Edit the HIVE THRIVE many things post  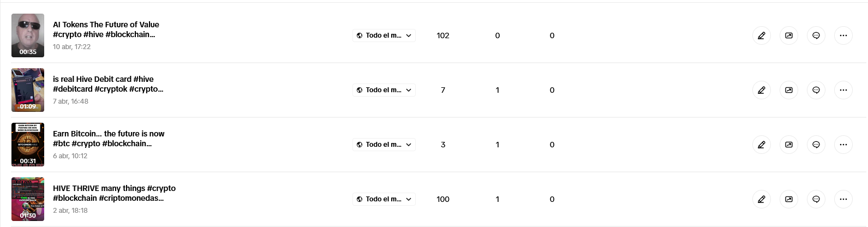762,199
